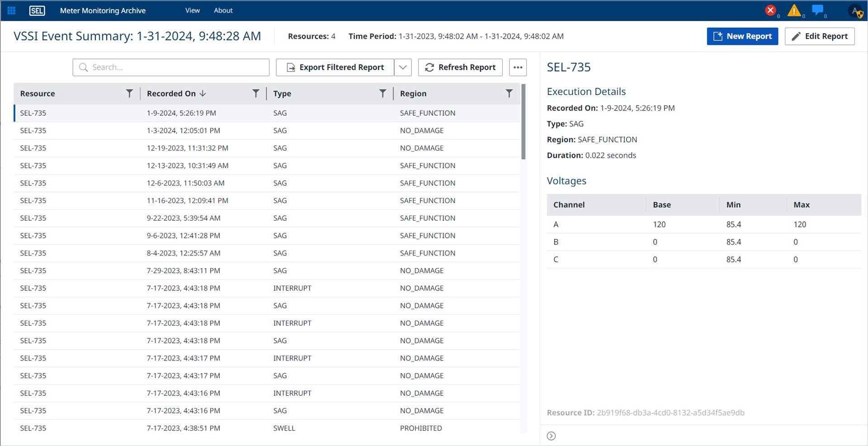The width and height of the screenshot is (868, 446).
Task: Open the yellow warning alerts icon
Action: [794, 10]
